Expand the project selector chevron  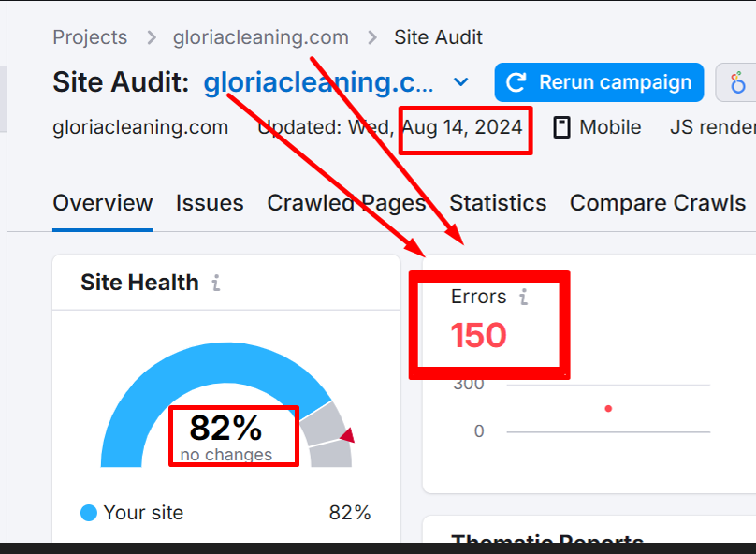click(x=461, y=83)
